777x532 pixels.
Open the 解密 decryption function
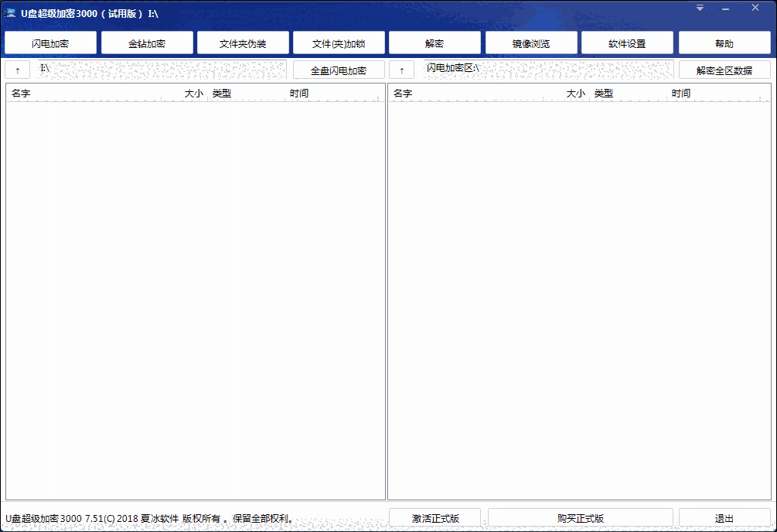coord(435,43)
